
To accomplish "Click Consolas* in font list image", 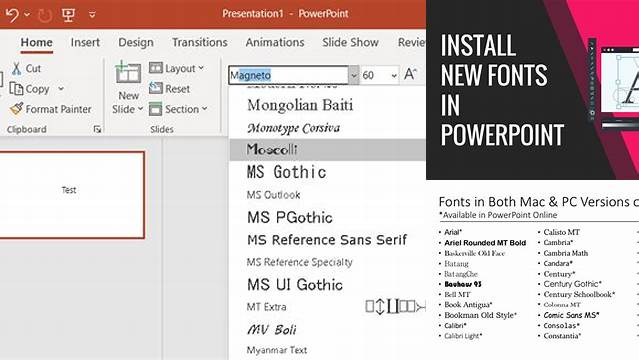I will coord(562,325).
